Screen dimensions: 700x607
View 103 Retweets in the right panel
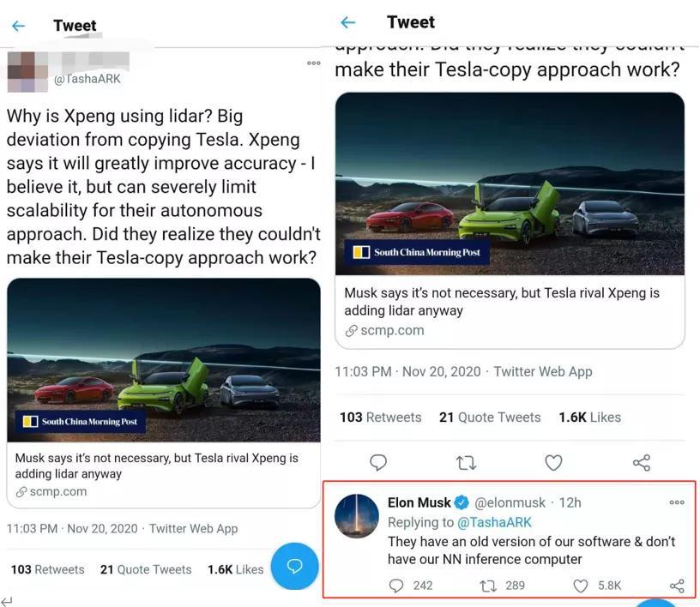coord(380,418)
